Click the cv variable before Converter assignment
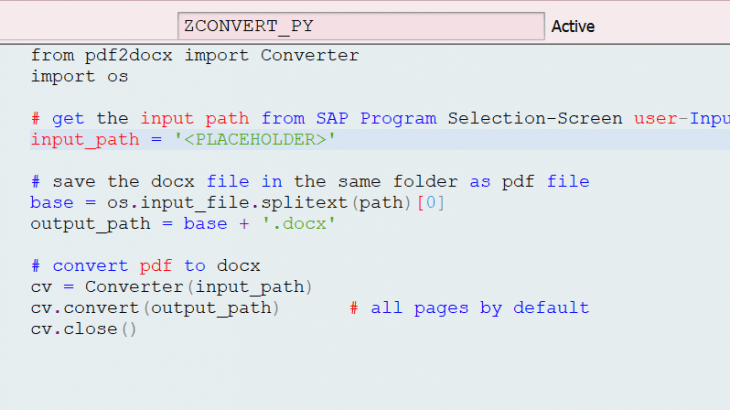 pyautogui.click(x=41, y=287)
